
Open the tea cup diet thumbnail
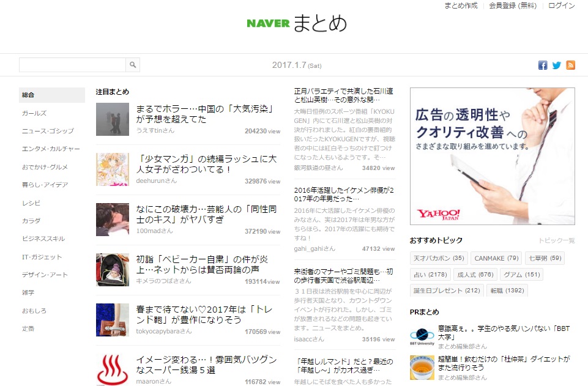point(422,368)
